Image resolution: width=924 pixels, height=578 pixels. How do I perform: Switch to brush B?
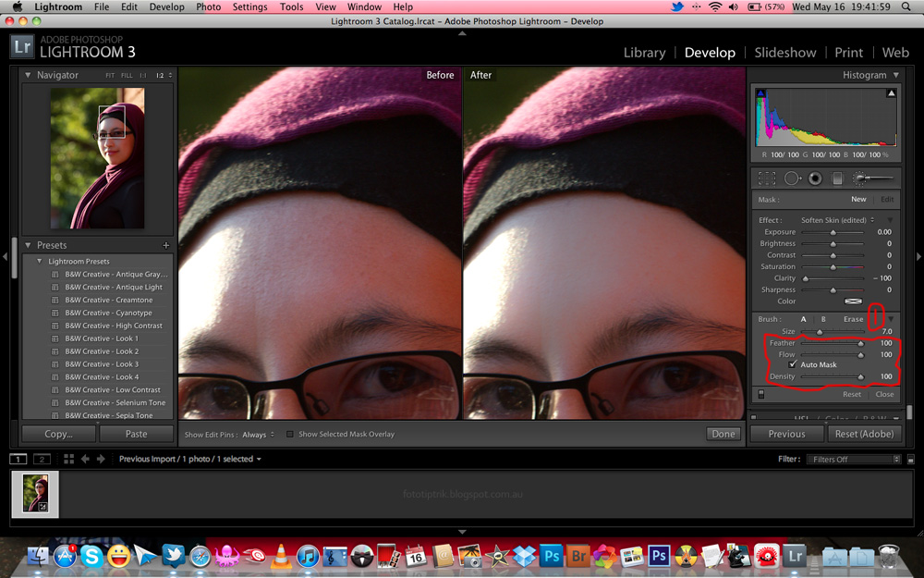[x=823, y=319]
